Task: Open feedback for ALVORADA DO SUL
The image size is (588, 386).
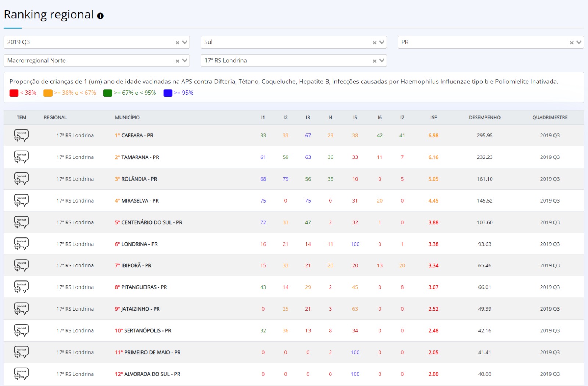Action: (21, 374)
